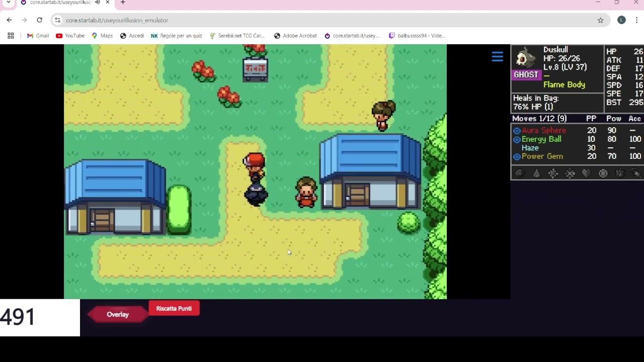Viewport: 644px width, 362px height.
Task: Select the core.startab.it emulator tab
Action: 60,3
